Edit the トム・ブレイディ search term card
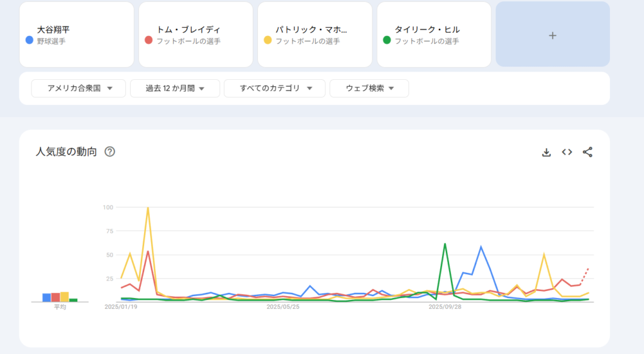The height and width of the screenshot is (354, 644). 196,35
